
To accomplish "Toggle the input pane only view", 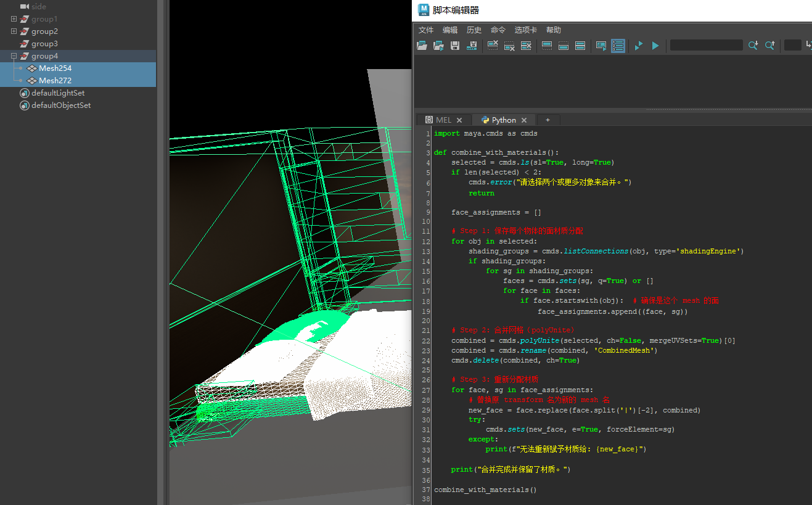I will (563, 45).
